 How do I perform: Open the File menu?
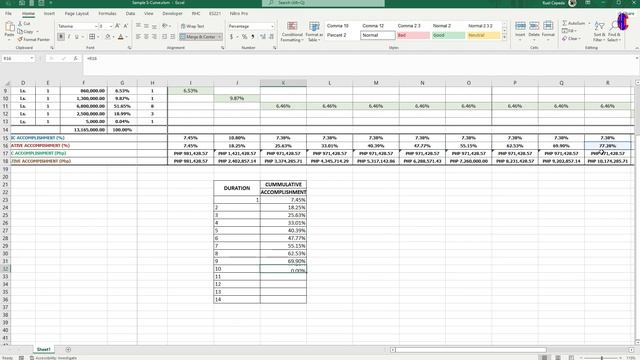click(8, 13)
